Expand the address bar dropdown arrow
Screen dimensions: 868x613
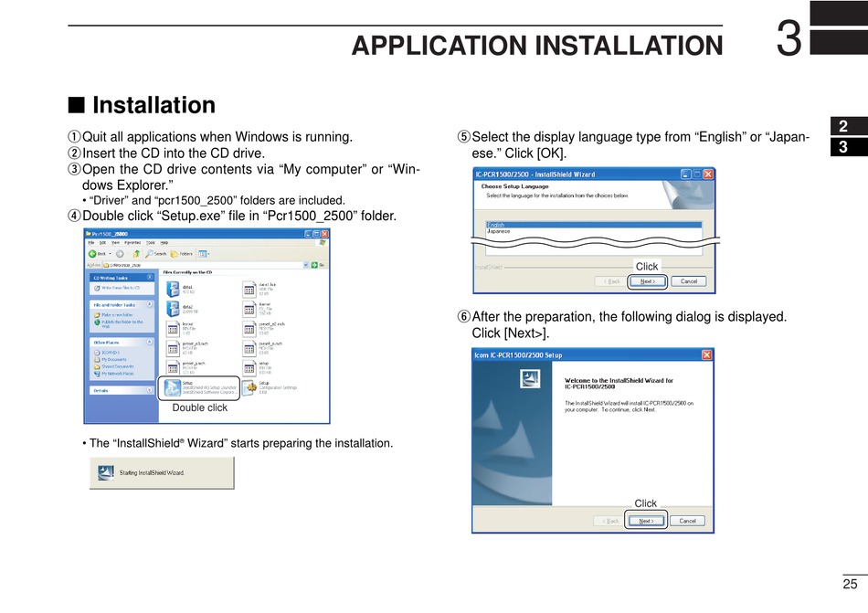tap(305, 266)
